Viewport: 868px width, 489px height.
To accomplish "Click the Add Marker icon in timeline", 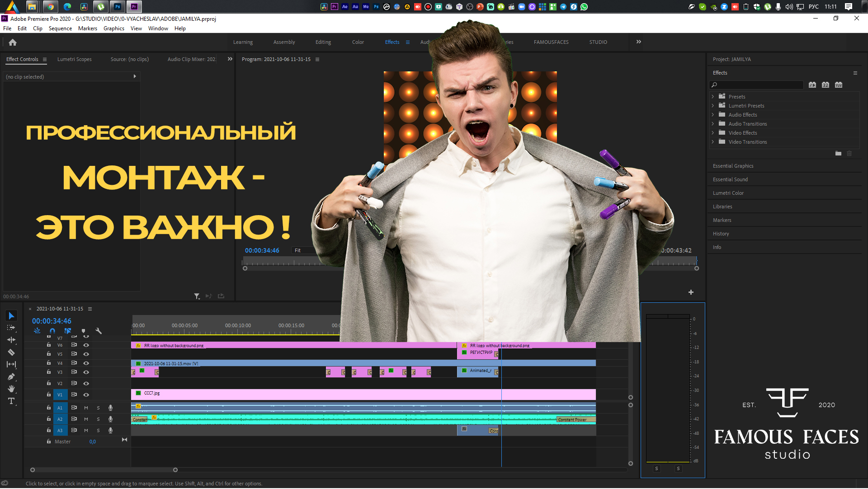I will coord(83,331).
